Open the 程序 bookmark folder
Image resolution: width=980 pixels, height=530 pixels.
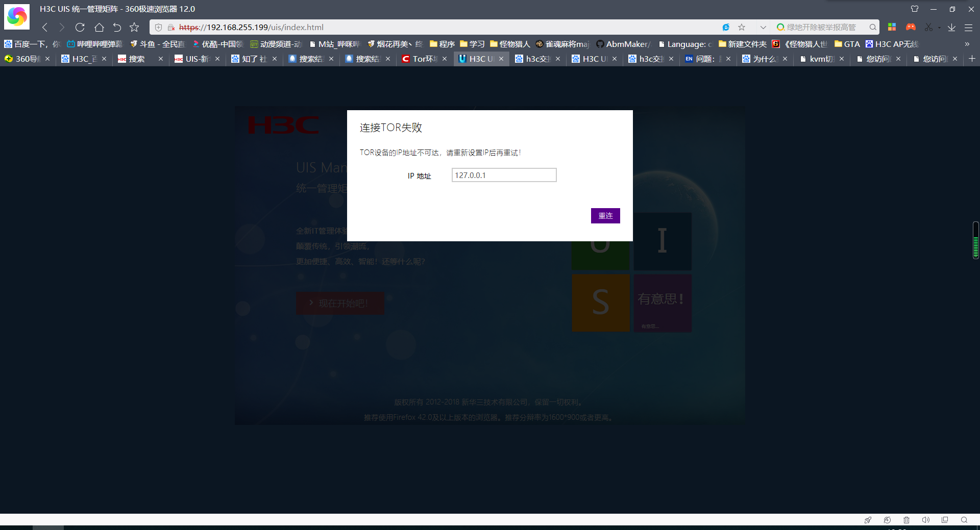442,44
